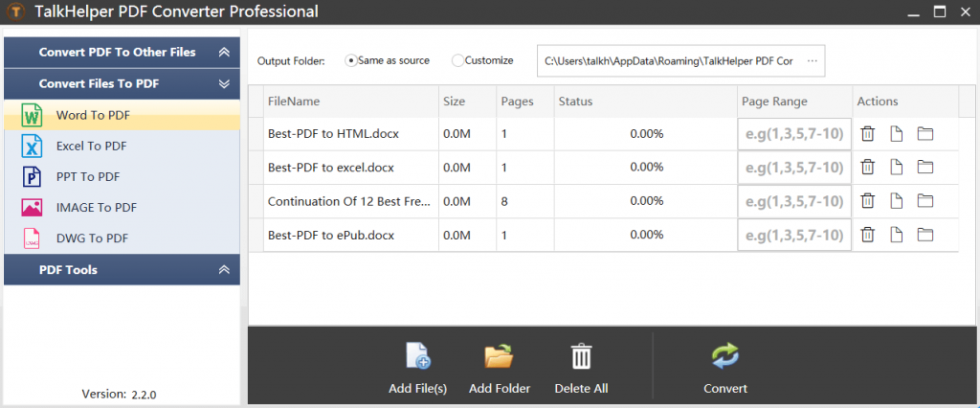980x408 pixels.
Task: Set page range for Continuation Of 12 Best
Action: [x=794, y=201]
